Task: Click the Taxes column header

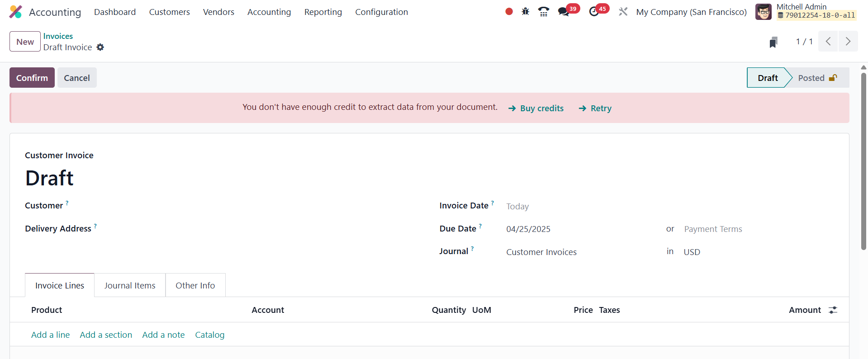Action: [x=609, y=310]
